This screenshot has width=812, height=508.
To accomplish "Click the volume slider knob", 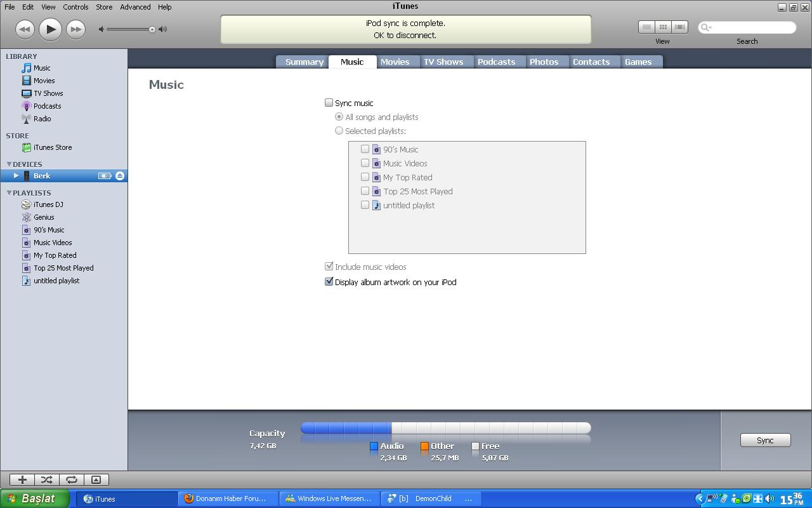I will click(x=152, y=29).
